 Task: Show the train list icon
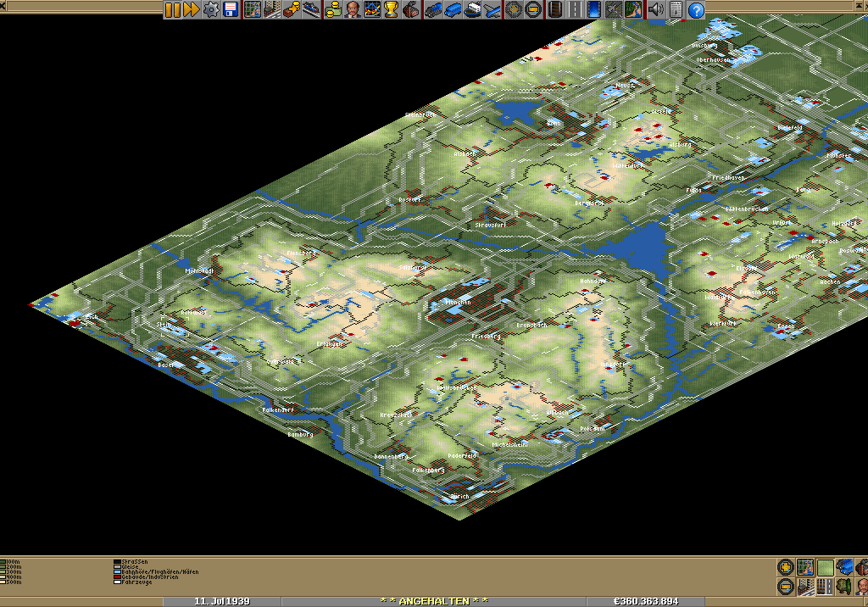[432, 10]
